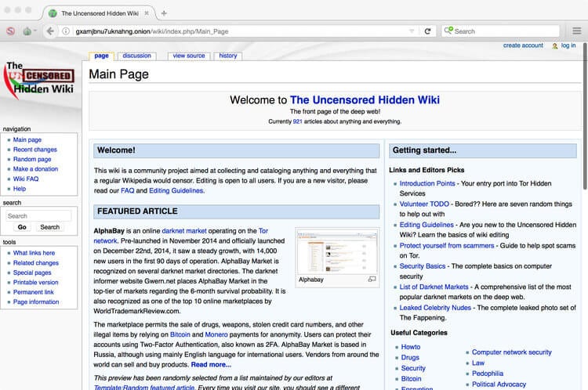Click the Go button in sidebar search

coord(22,227)
